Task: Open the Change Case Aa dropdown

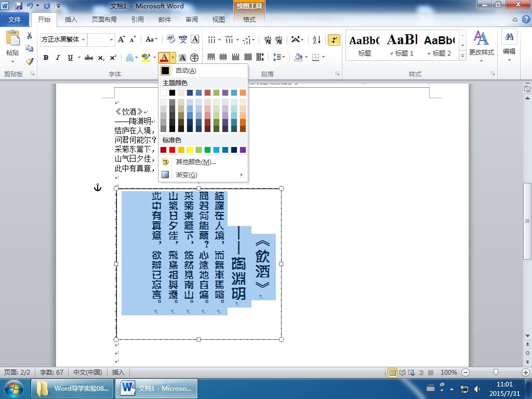Action: (x=151, y=39)
